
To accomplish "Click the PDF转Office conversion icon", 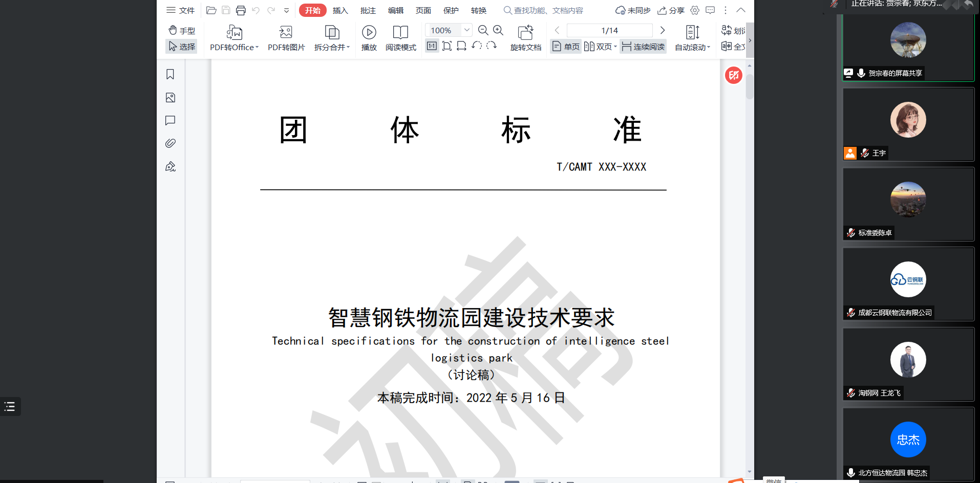I will [x=234, y=33].
